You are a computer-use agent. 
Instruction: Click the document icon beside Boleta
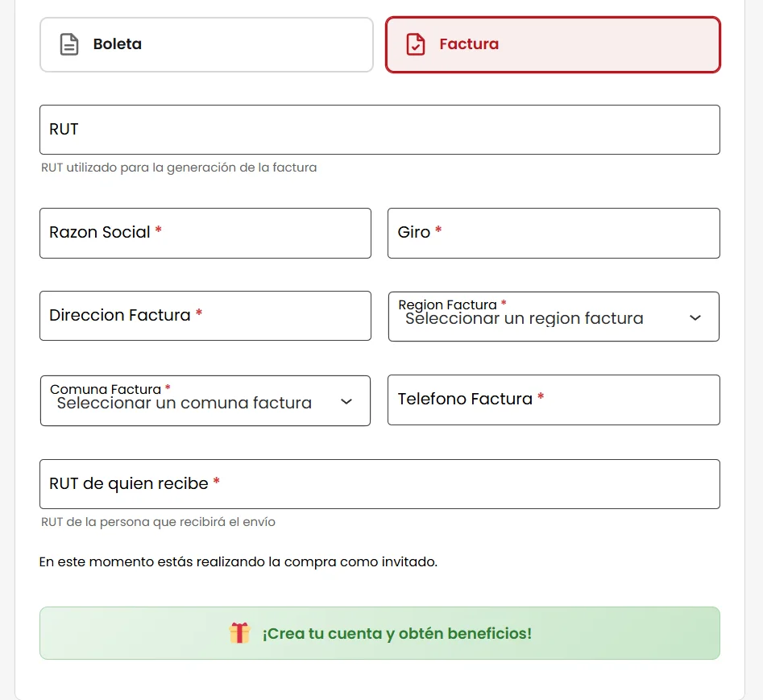click(68, 43)
